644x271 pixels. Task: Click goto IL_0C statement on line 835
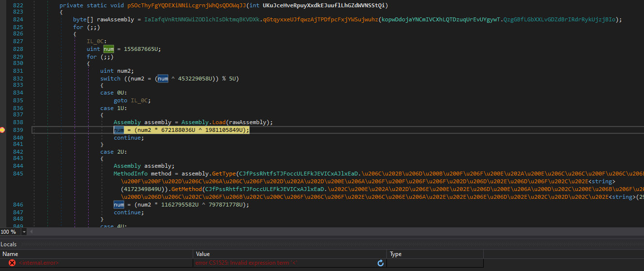(132, 100)
